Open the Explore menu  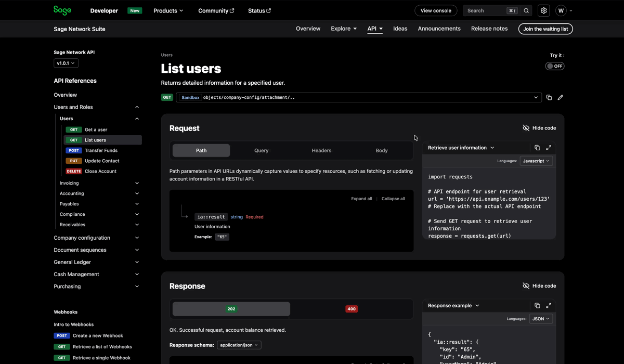pyautogui.click(x=344, y=29)
